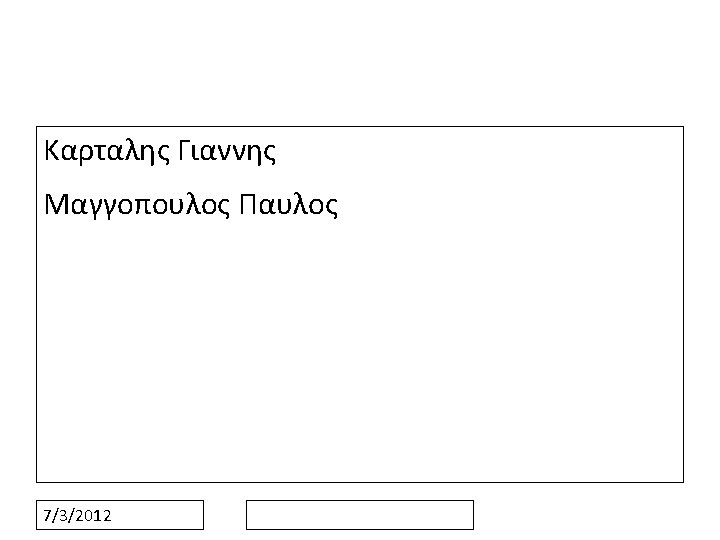Click empty space inside date box after 2012
Screen dimensions: 720x540
click(x=156, y=515)
